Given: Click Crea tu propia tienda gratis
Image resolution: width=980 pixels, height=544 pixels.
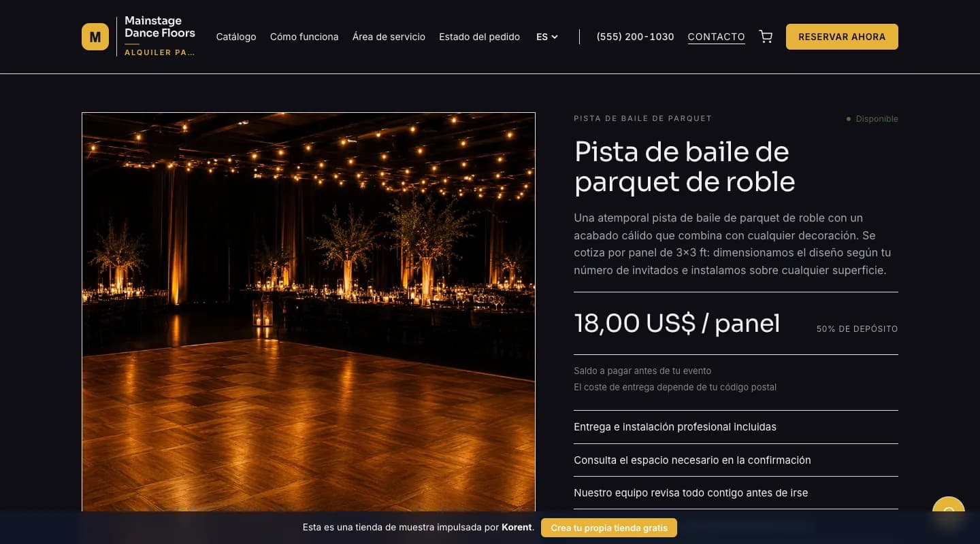Looking at the screenshot, I should tap(609, 528).
